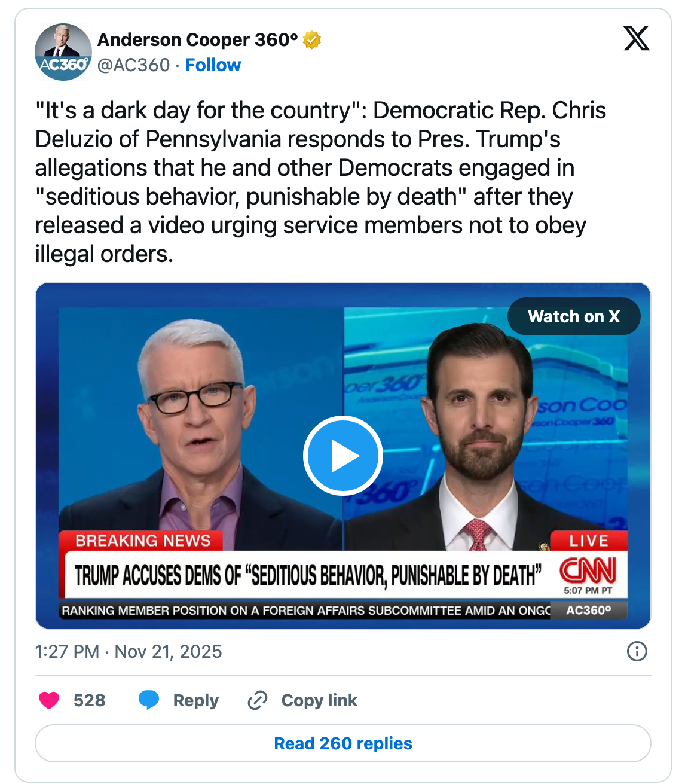Click the copy link chain icon
The height and width of the screenshot is (784, 682).
(x=257, y=700)
